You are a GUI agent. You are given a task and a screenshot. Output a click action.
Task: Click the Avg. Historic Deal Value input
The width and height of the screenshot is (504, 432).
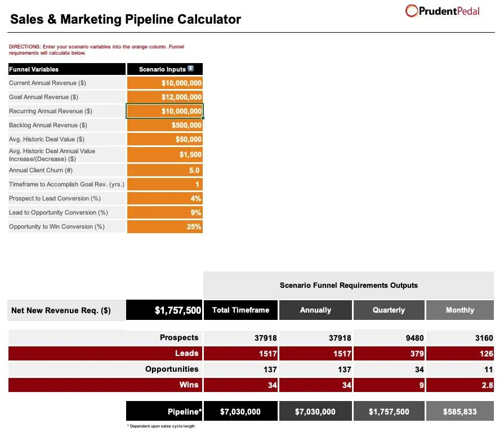[164, 139]
